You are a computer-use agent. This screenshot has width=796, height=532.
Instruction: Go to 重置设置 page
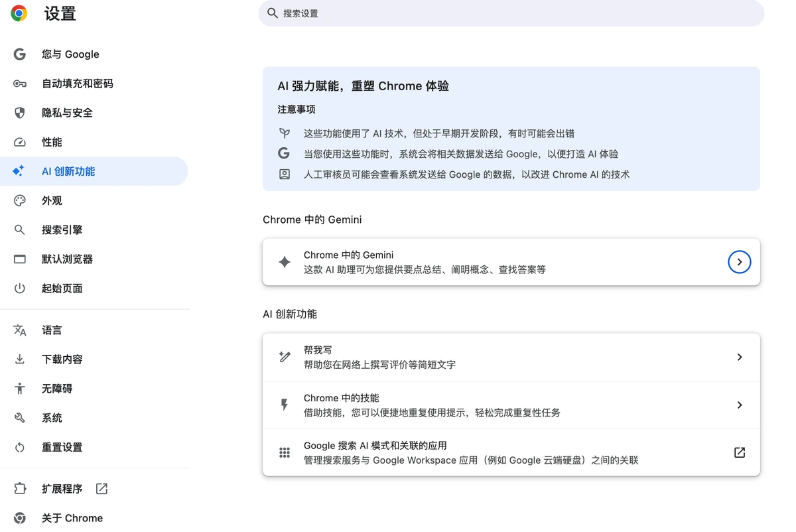click(x=94, y=447)
